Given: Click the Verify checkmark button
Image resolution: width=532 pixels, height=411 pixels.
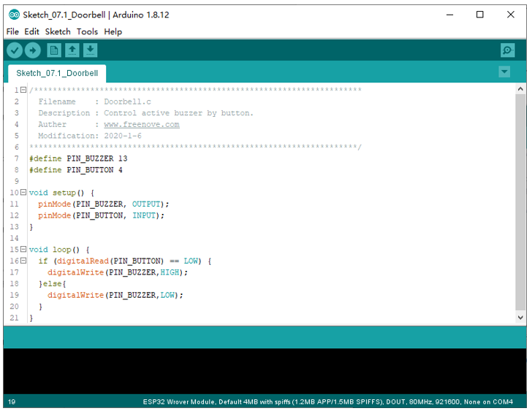Looking at the screenshot, I should [x=15, y=51].
